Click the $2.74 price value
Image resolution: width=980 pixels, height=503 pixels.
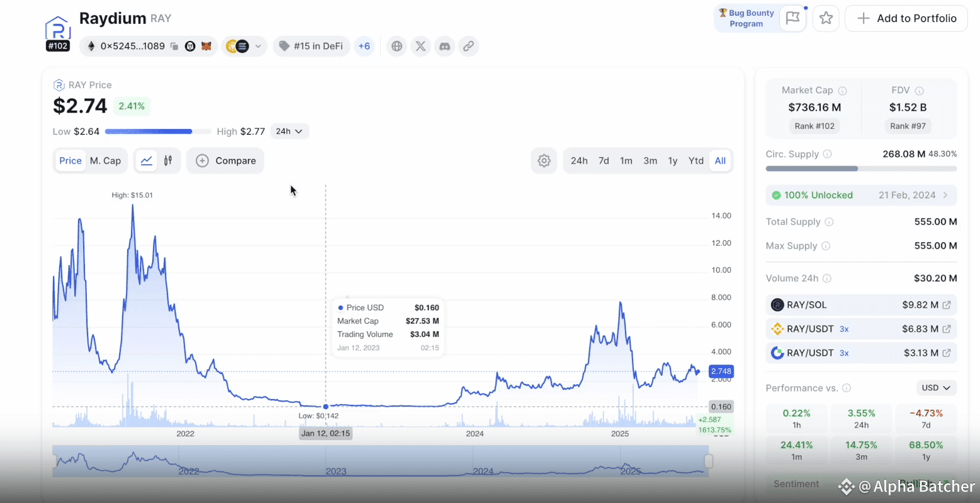coord(80,106)
